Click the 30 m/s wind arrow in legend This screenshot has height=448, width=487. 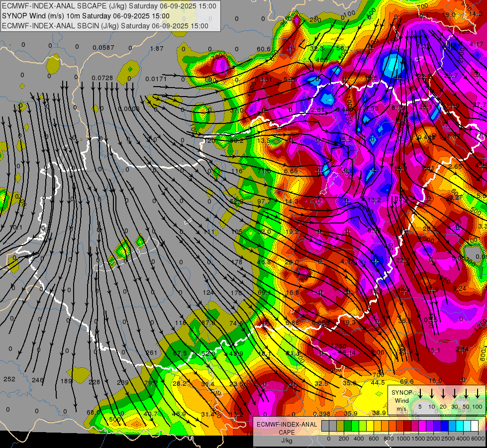point(455,393)
